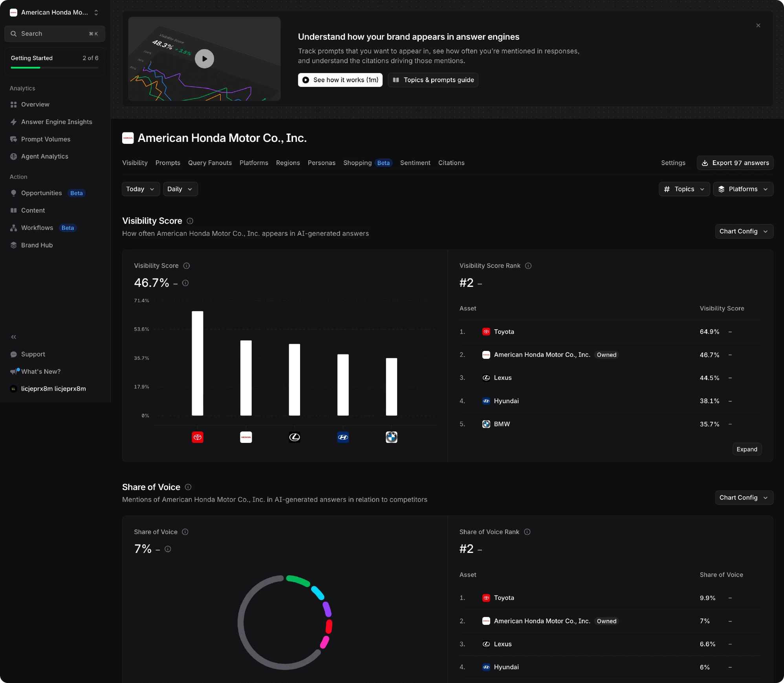Click info icon beside the 7% value

point(168,549)
